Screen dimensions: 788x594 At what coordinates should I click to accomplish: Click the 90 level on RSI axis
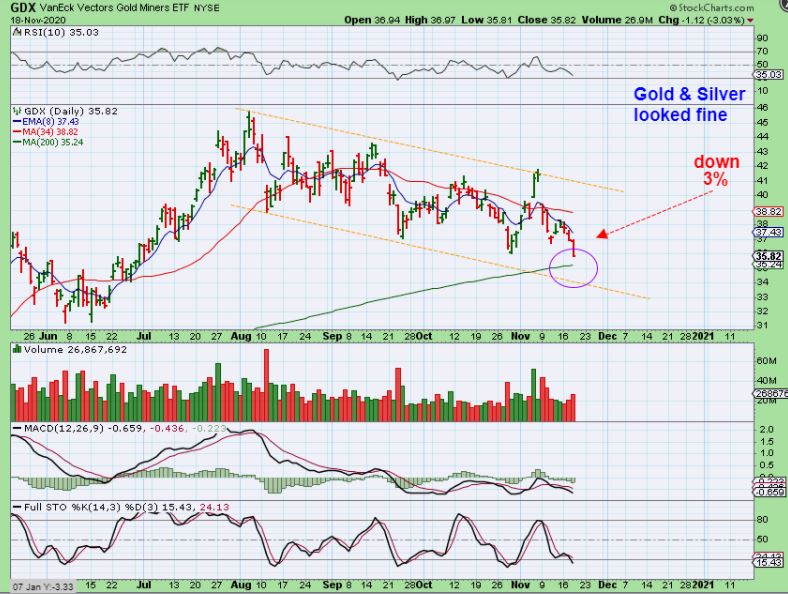[x=762, y=38]
